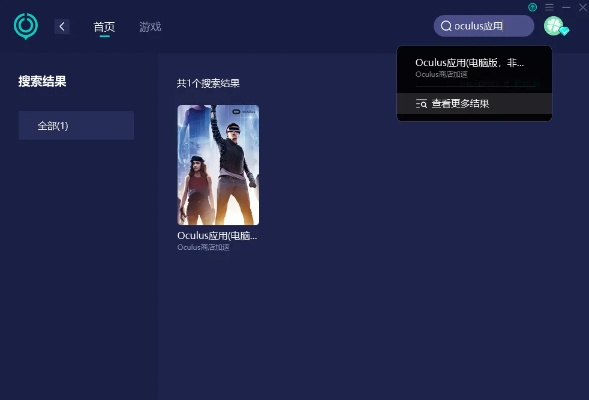Click the 搜索结果 heading
The width and height of the screenshot is (589, 400).
click(42, 81)
